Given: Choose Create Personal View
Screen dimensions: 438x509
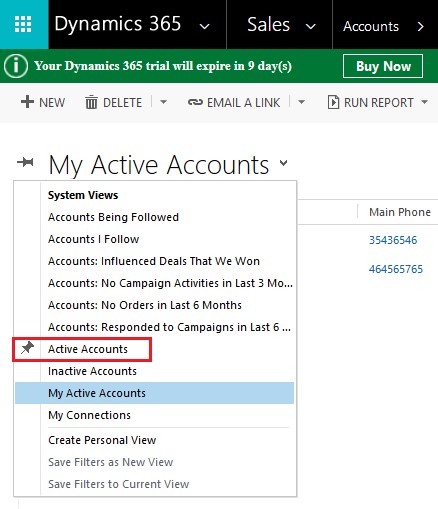Looking at the screenshot, I should (x=102, y=440).
